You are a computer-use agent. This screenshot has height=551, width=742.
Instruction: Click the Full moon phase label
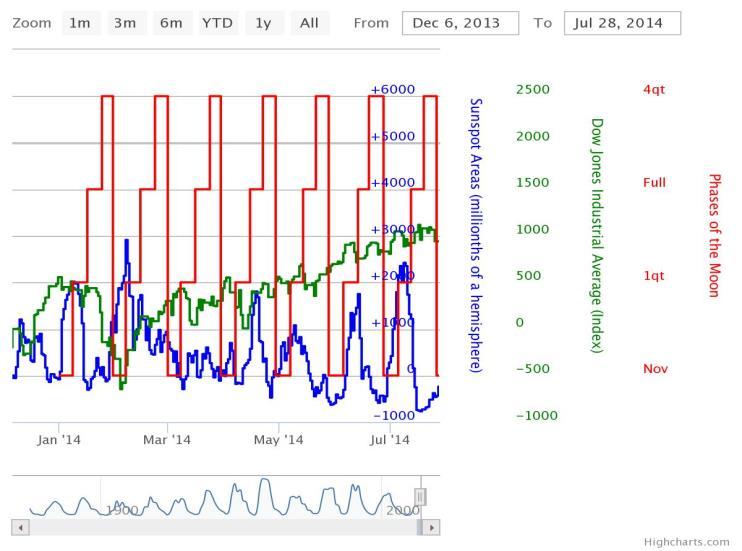(x=654, y=183)
